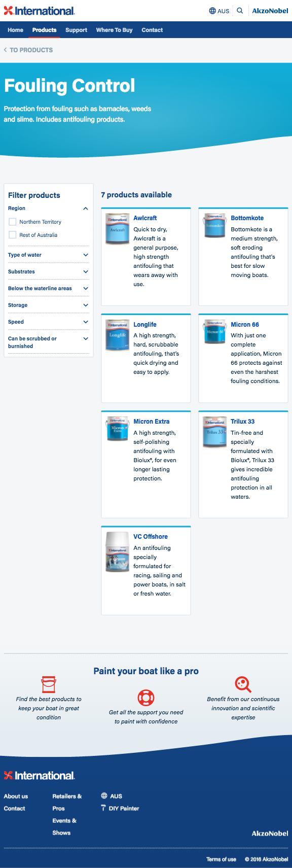Click the '© 2016 AkzoNobel' copyright text

coord(267,859)
